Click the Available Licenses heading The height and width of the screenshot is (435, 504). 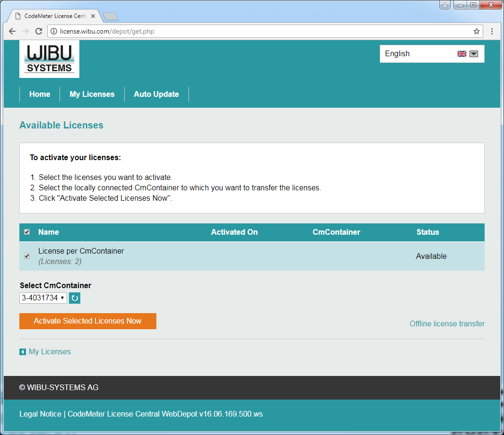tap(61, 125)
